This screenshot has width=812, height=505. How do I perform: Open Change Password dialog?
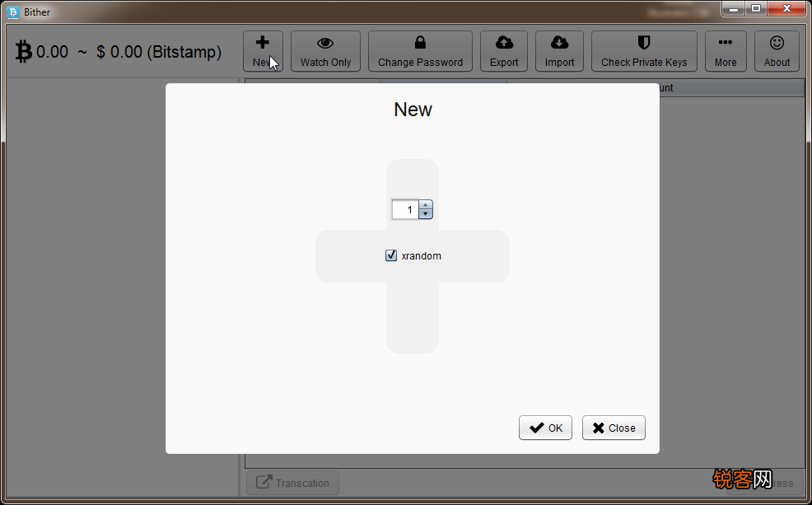click(420, 51)
